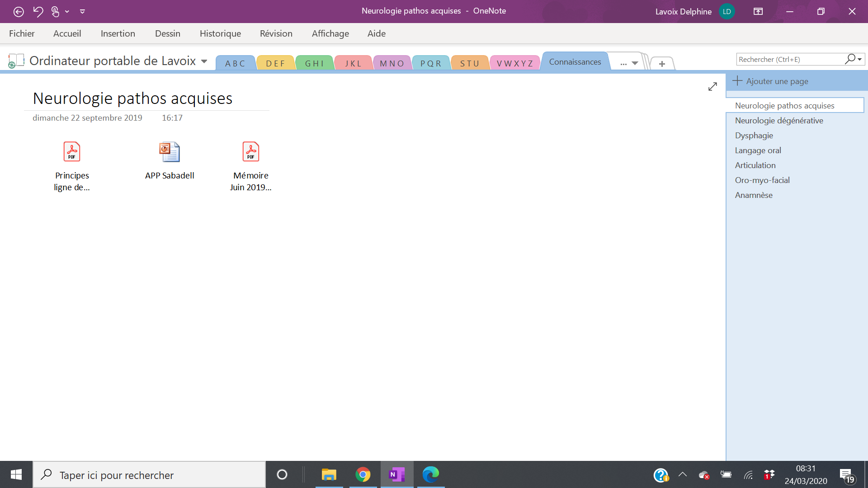The width and height of the screenshot is (868, 488).
Task: Open ribbon display options icon
Action: tap(758, 12)
